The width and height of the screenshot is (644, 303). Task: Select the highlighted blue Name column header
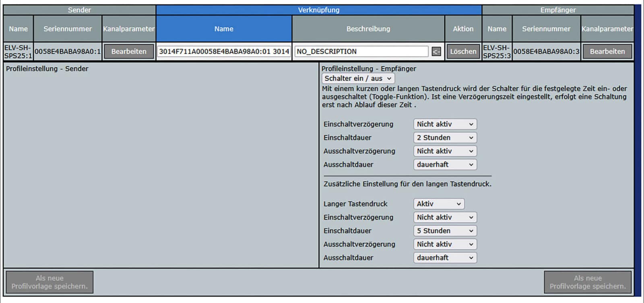click(224, 29)
